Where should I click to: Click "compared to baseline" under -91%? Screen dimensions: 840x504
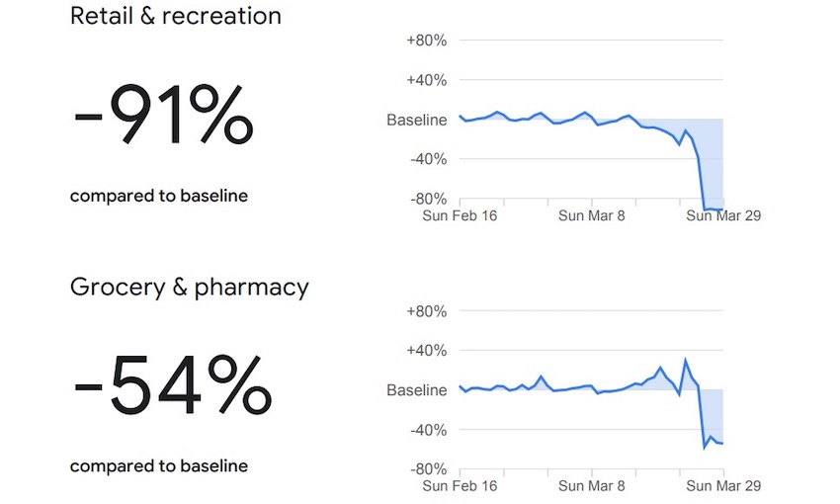click(159, 196)
